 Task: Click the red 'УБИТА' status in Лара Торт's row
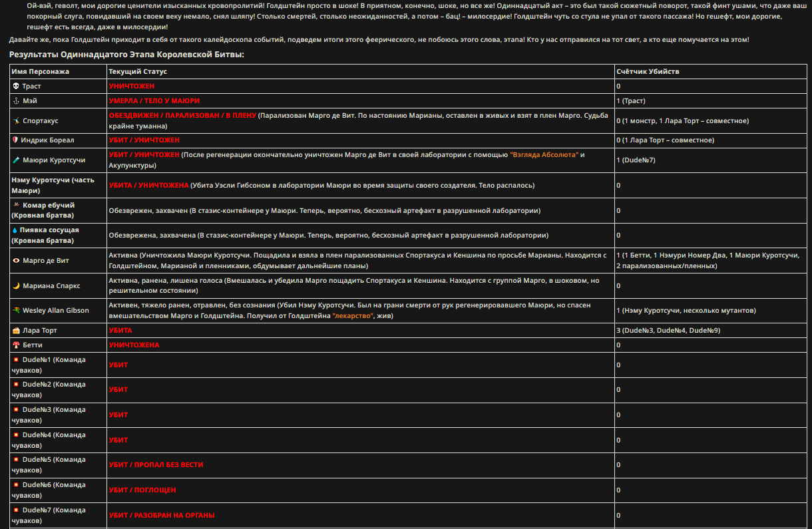pyautogui.click(x=120, y=330)
